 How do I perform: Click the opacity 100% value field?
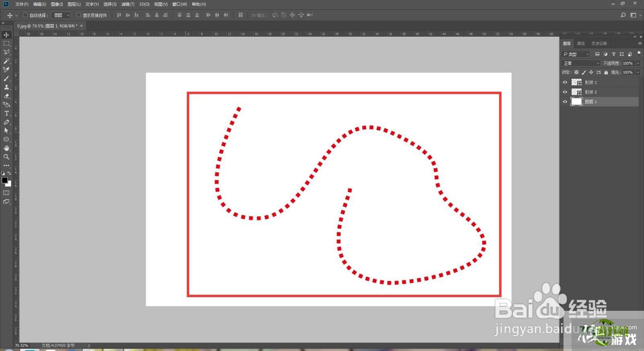coord(628,63)
